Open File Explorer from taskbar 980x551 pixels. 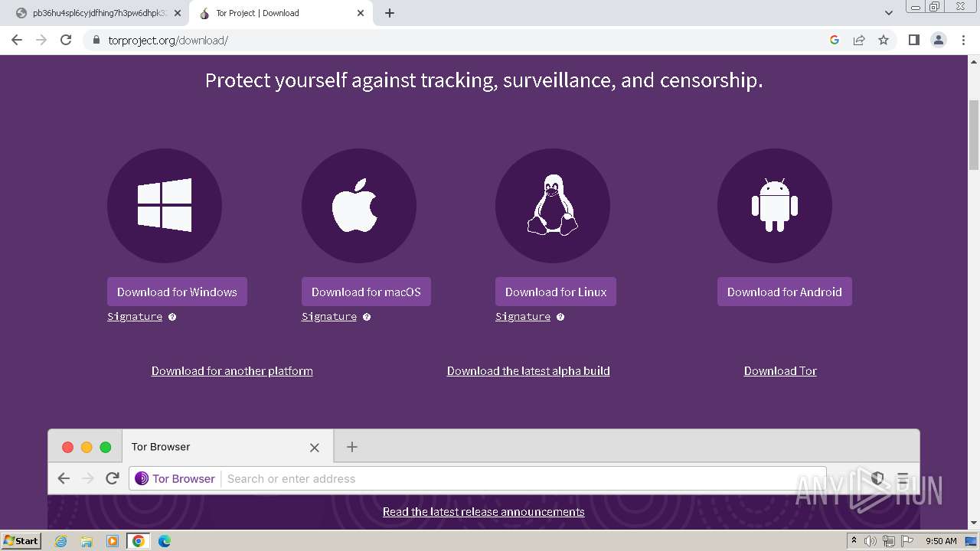pyautogui.click(x=87, y=541)
